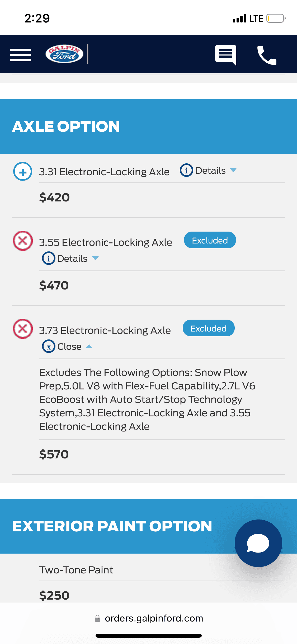Tap the Axle Option section header

[x=66, y=126]
